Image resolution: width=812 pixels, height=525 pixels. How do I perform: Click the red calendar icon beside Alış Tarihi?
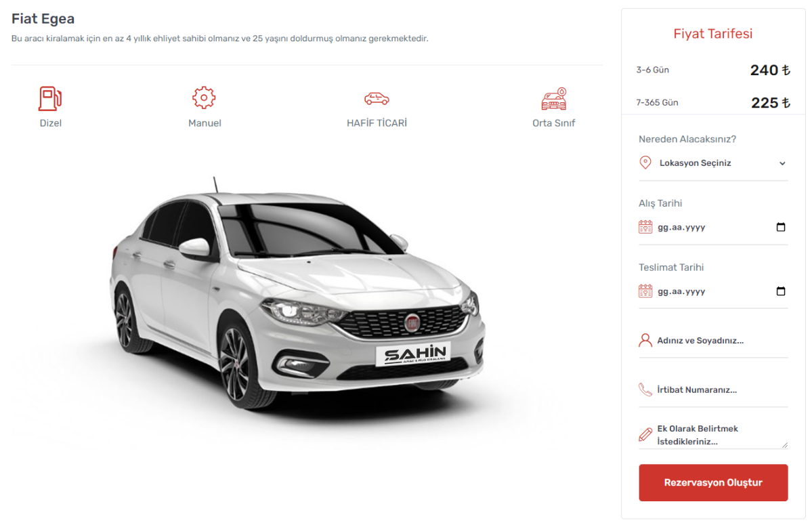pyautogui.click(x=645, y=227)
